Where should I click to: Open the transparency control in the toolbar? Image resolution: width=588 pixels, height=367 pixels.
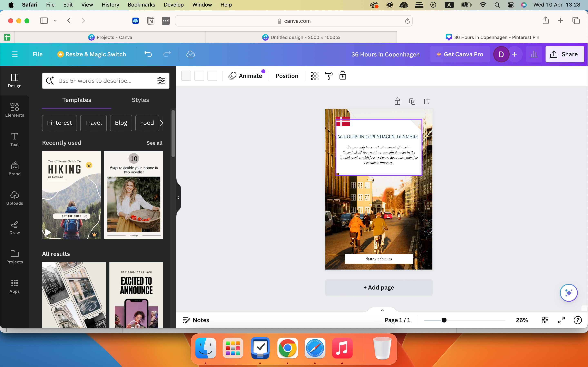[314, 75]
